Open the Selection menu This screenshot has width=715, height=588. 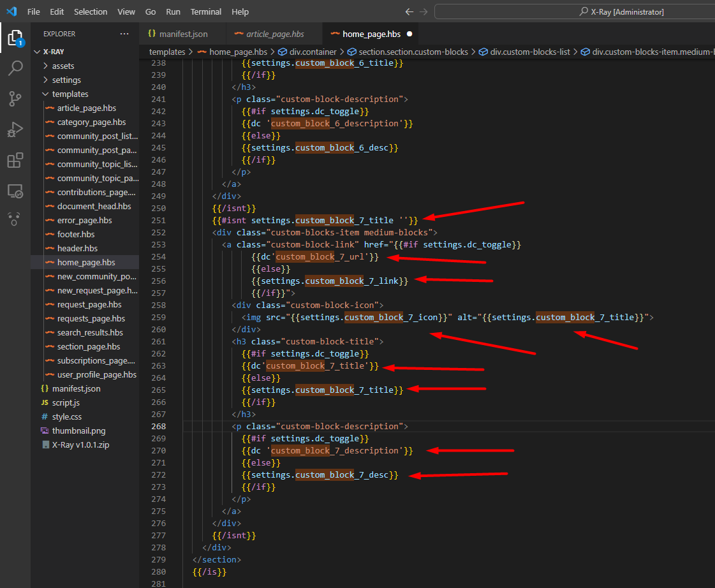[x=91, y=12]
